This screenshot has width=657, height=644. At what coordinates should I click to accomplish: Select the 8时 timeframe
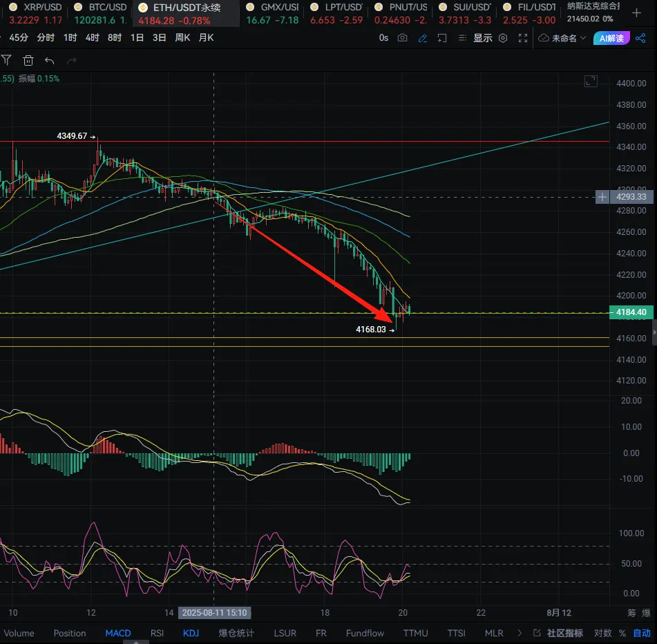[x=115, y=38]
